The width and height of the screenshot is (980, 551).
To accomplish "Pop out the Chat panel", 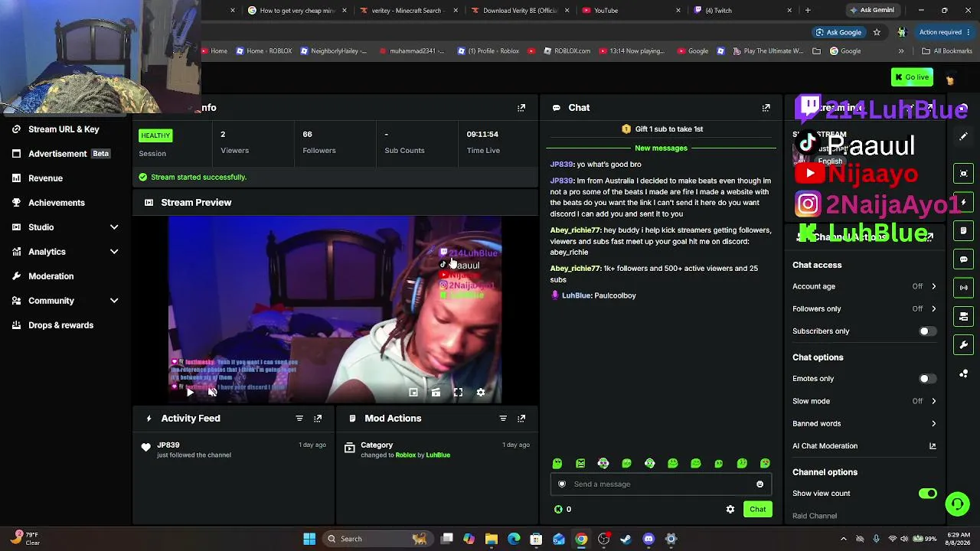I will tap(766, 108).
